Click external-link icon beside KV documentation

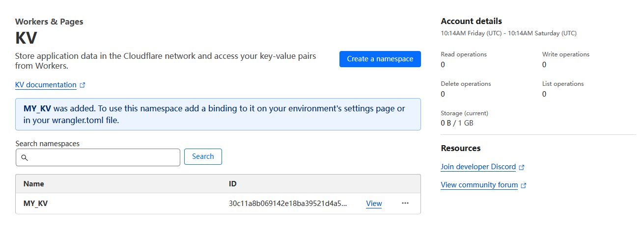pyautogui.click(x=83, y=85)
